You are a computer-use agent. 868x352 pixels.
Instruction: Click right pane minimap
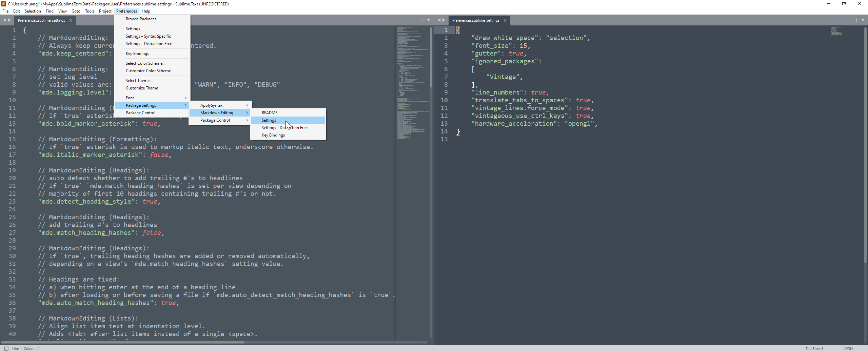[836, 31]
